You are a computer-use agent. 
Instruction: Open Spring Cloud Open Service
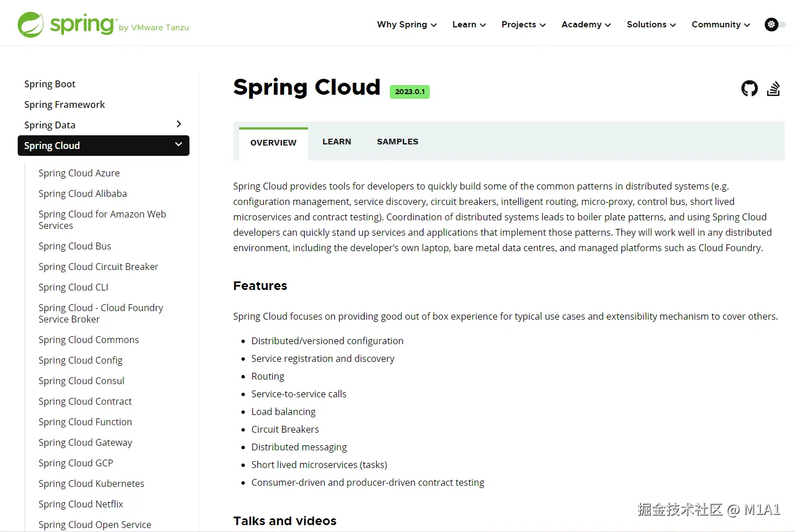pyautogui.click(x=95, y=525)
